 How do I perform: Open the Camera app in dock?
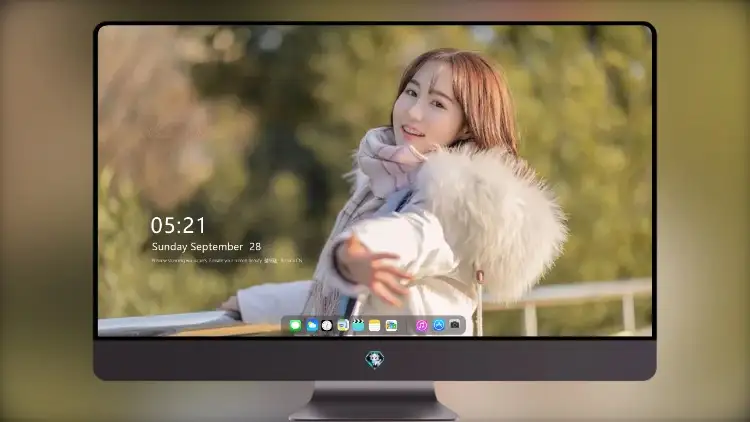pyautogui.click(x=454, y=325)
